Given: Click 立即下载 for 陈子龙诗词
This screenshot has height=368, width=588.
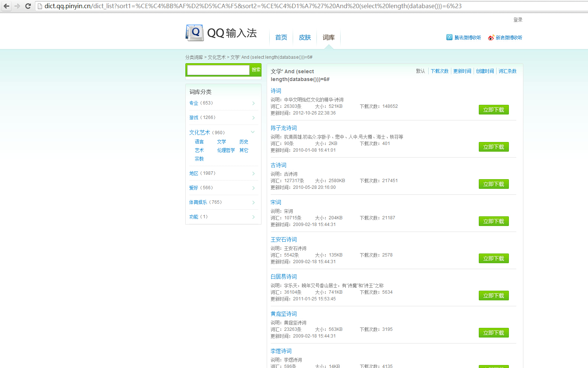Looking at the screenshot, I should (494, 147).
